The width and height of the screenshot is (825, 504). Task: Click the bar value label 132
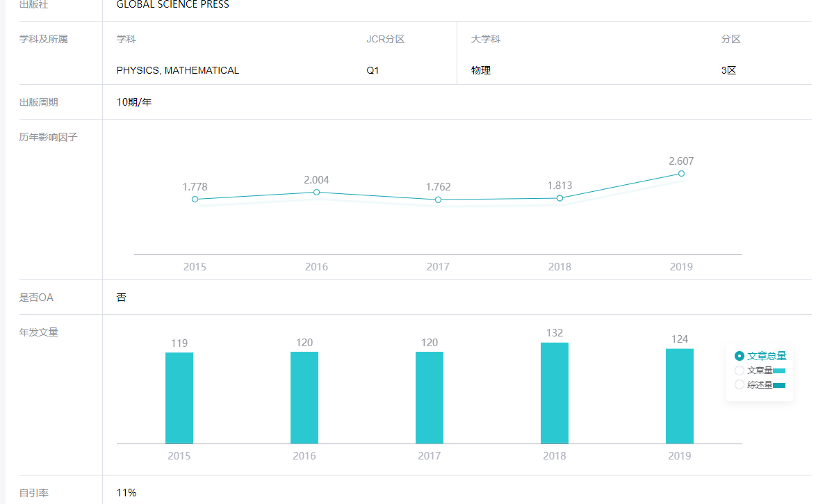tap(555, 333)
